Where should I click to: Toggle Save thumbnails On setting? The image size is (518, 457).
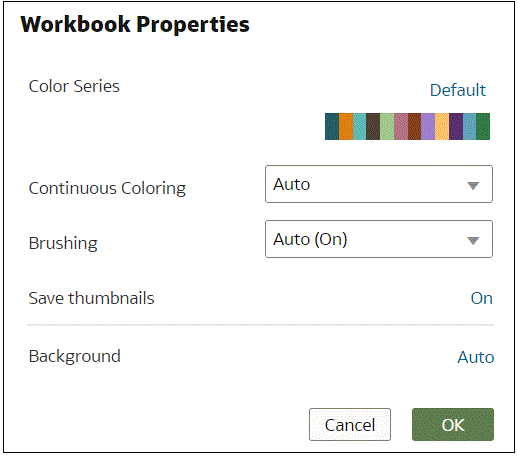[481, 298]
